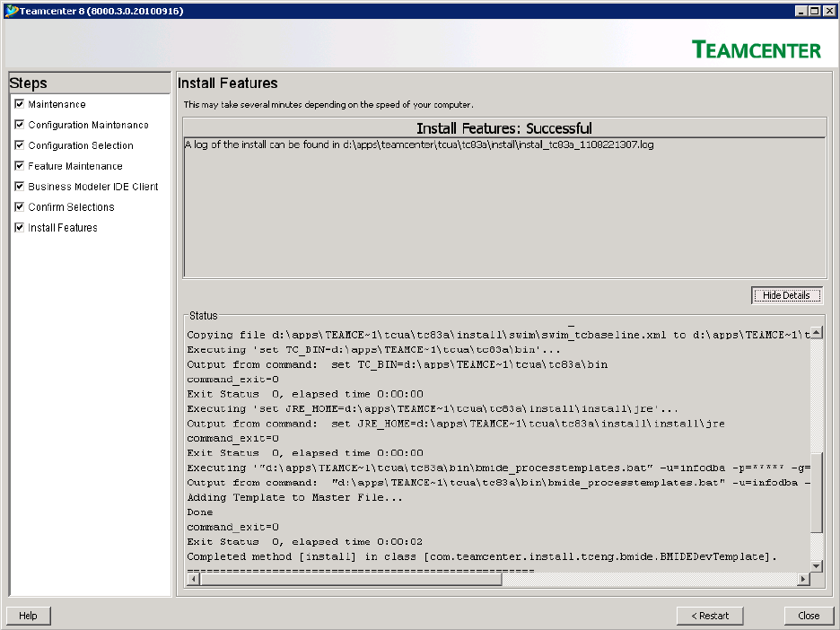
Task: Click the Steps panel heading
Action: point(29,83)
